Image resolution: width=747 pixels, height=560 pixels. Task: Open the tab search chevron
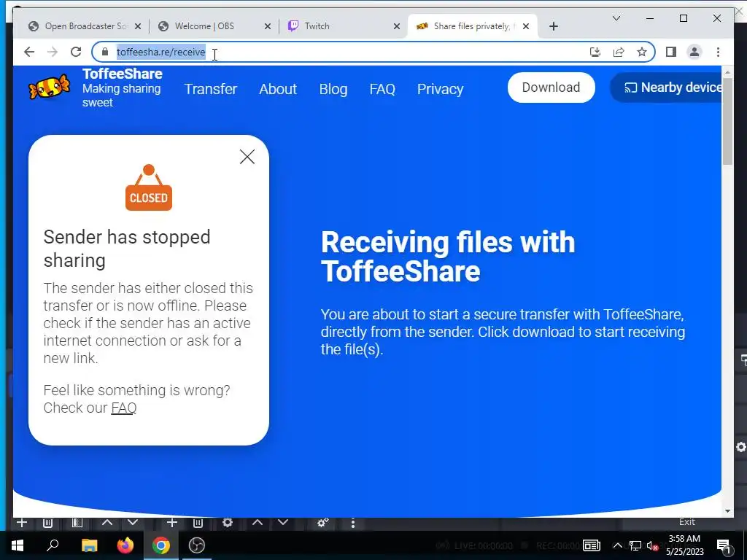pos(616,18)
